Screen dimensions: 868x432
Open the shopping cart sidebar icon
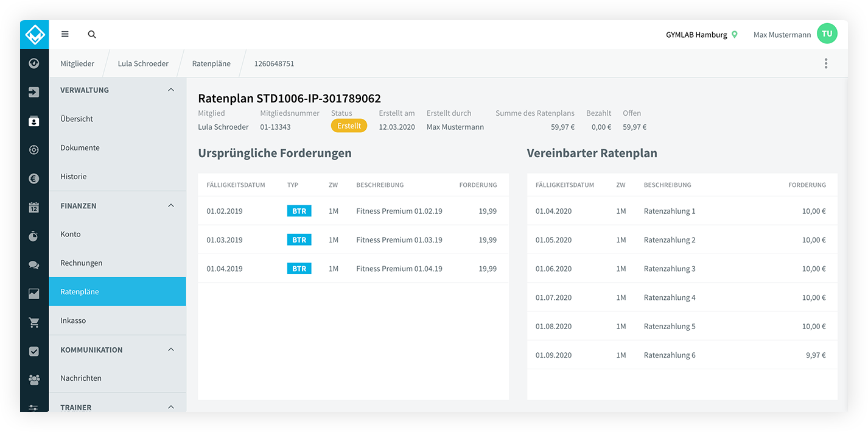click(x=34, y=322)
